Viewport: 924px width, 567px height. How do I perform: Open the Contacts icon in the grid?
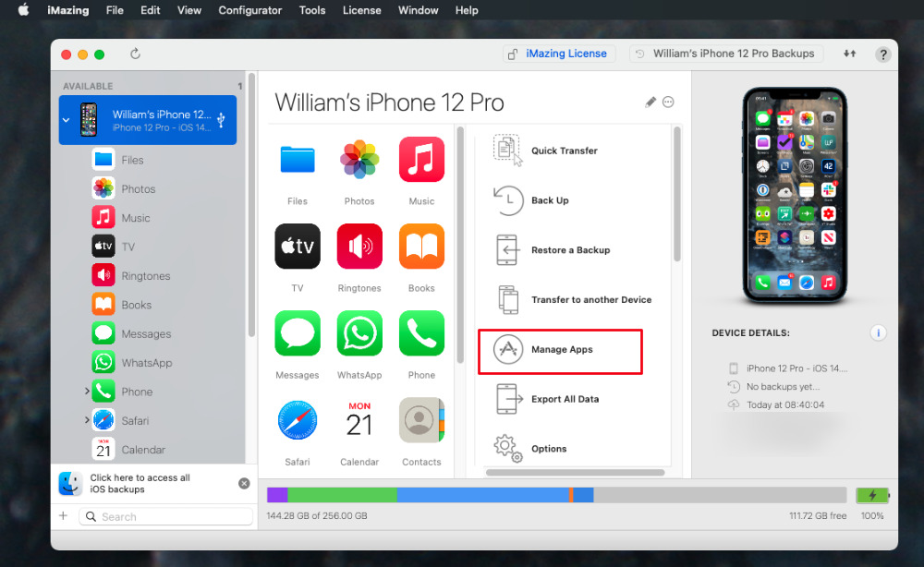pos(421,420)
